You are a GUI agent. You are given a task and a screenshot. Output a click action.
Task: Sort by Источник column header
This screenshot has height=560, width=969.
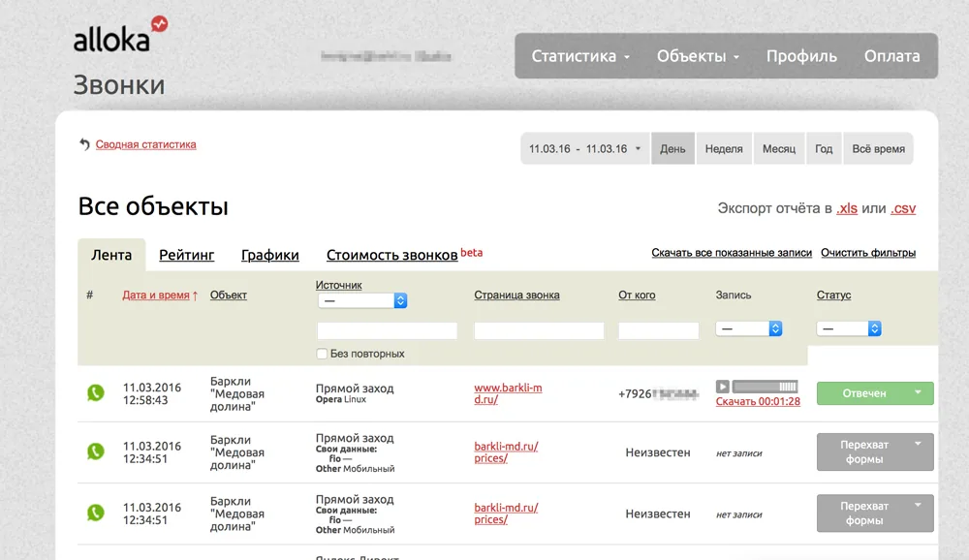click(338, 285)
